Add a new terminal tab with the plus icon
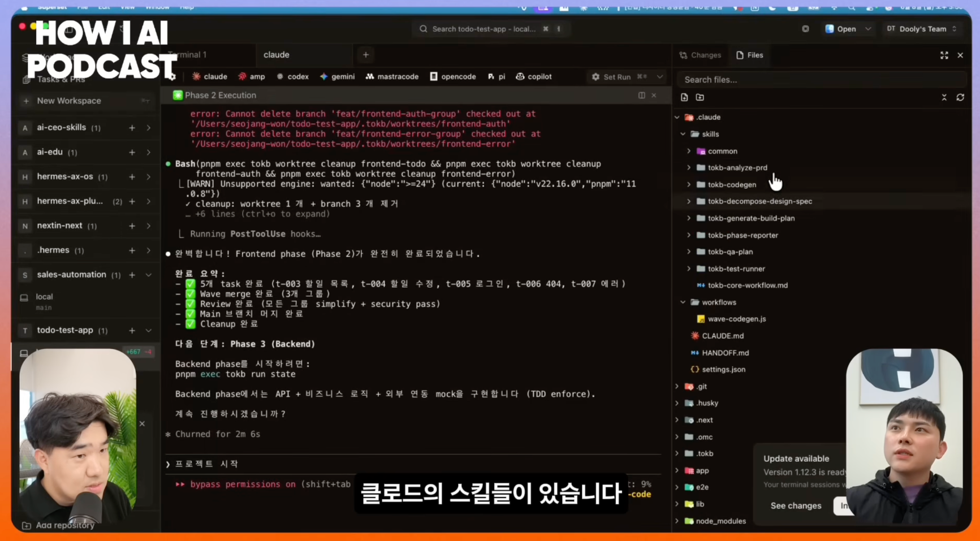Viewport: 980px width, 541px height. pyautogui.click(x=366, y=55)
